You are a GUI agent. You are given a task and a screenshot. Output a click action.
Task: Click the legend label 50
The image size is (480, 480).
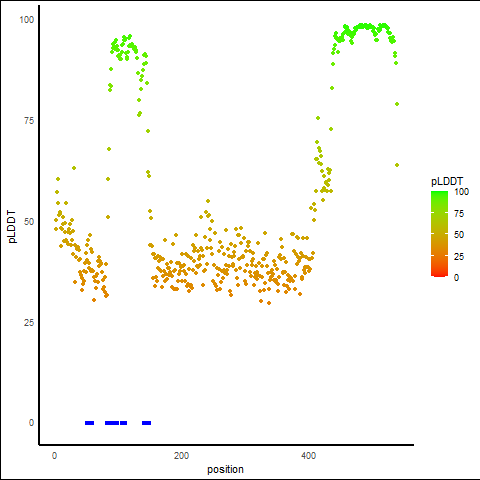[459, 235]
